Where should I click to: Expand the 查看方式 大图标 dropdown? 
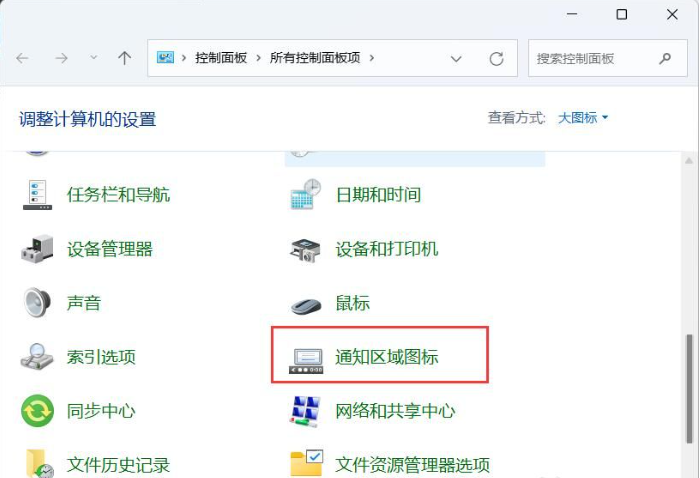coord(583,118)
